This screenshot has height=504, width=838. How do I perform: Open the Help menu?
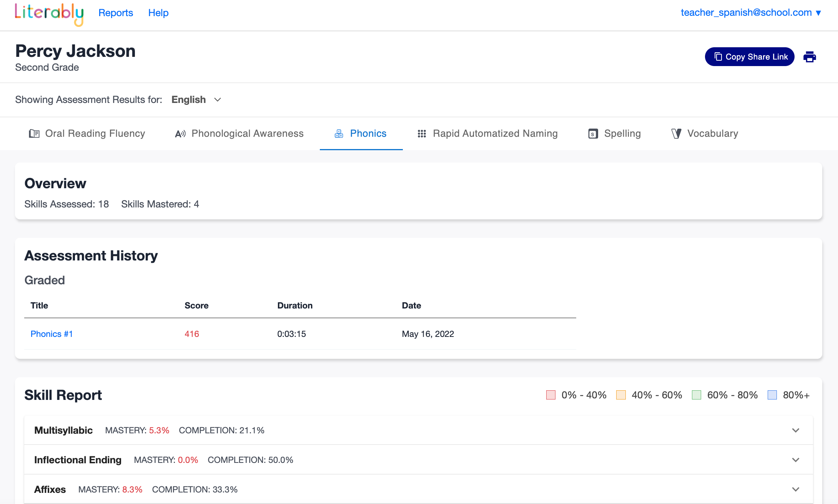pos(158,13)
